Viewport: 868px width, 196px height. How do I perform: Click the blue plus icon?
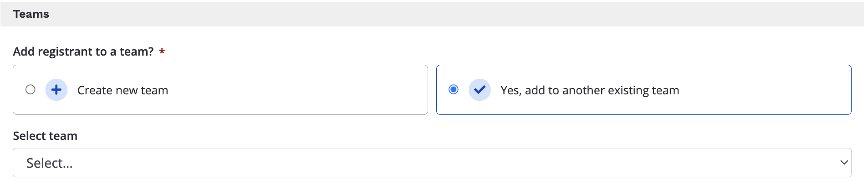(x=56, y=90)
